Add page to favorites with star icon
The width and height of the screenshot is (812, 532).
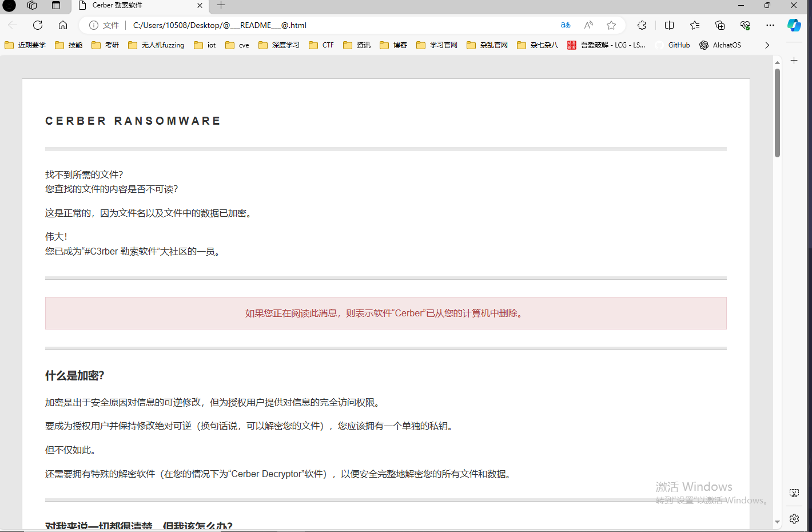pos(611,25)
